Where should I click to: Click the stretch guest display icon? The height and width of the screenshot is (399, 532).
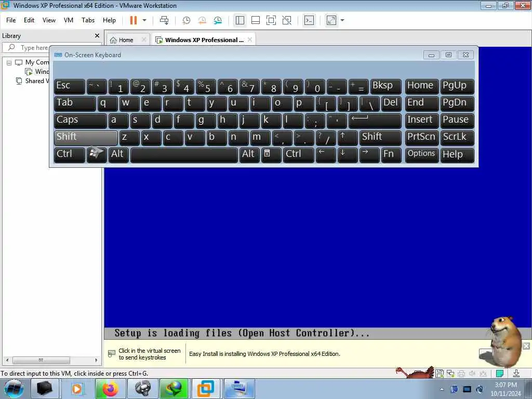pyautogui.click(x=331, y=20)
